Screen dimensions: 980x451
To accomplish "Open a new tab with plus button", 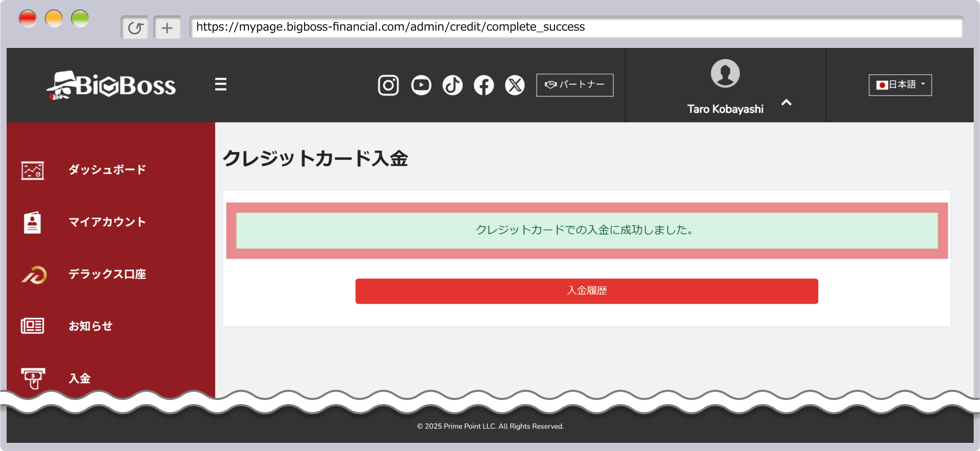I will 167,28.
